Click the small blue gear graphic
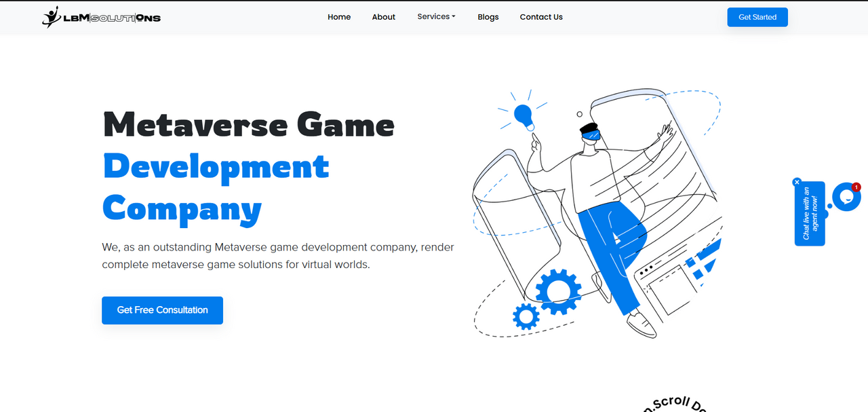This screenshot has height=412, width=868. (526, 316)
